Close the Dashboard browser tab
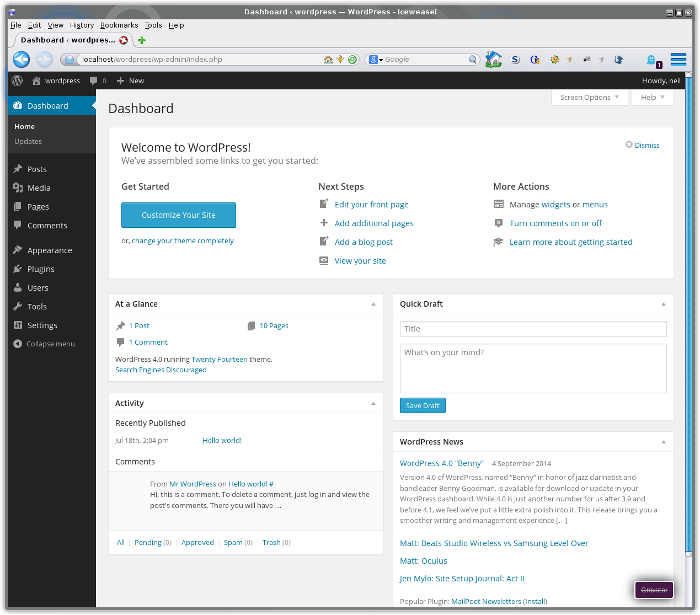 tap(124, 40)
